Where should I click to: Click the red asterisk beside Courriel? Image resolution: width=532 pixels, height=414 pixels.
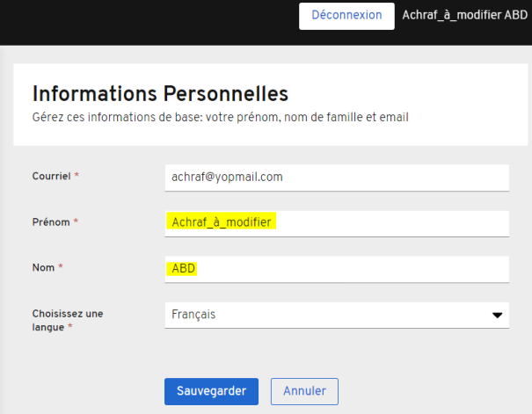point(77,176)
